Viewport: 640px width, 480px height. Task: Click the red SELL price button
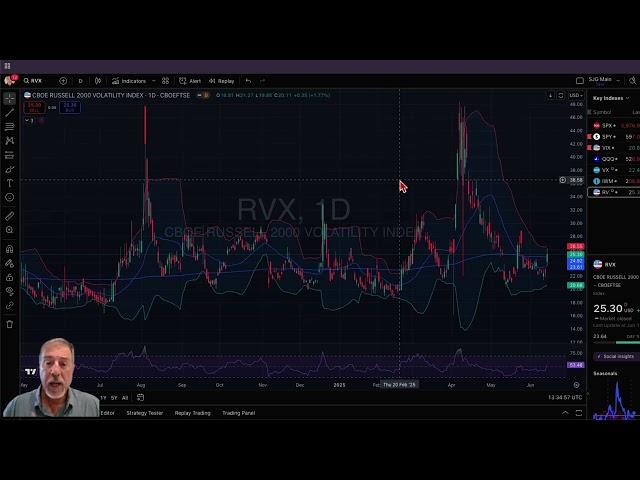pos(34,107)
